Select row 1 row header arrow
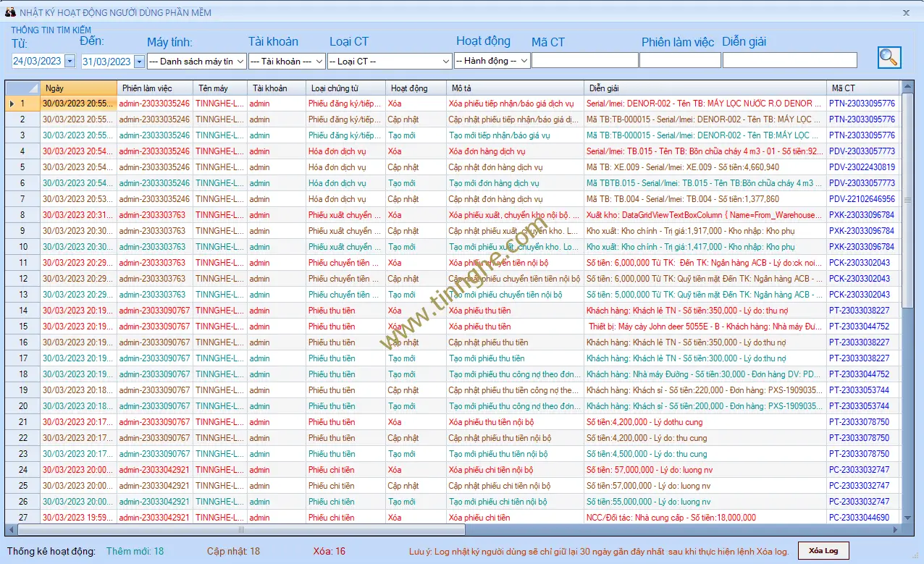Screen dimensions: 924x564 point(23,104)
